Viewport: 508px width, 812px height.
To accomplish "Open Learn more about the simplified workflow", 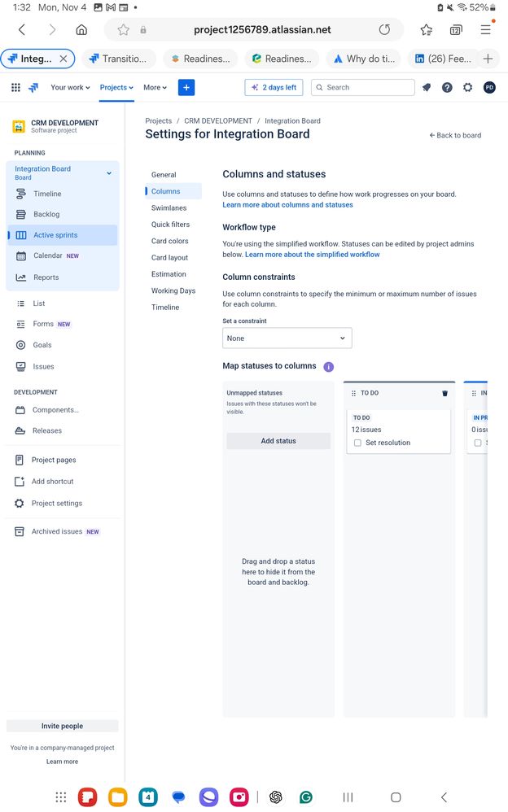I will [312, 255].
